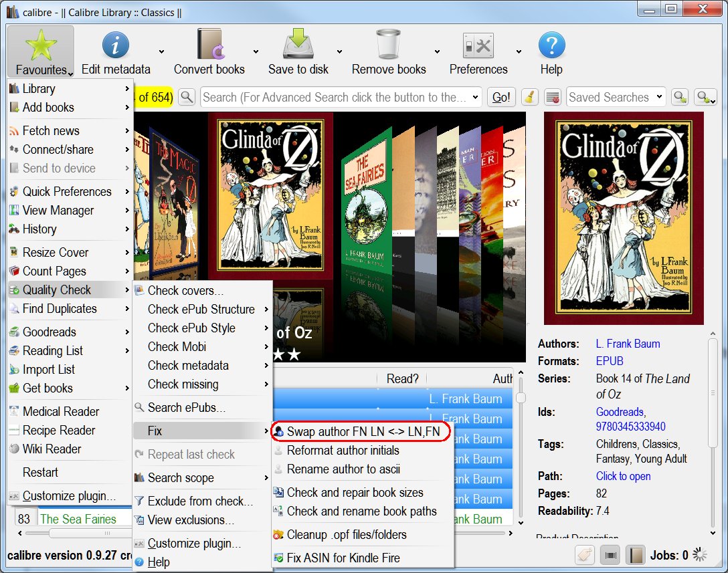
Task: Choose Check and rename book paths
Action: pyautogui.click(x=362, y=511)
